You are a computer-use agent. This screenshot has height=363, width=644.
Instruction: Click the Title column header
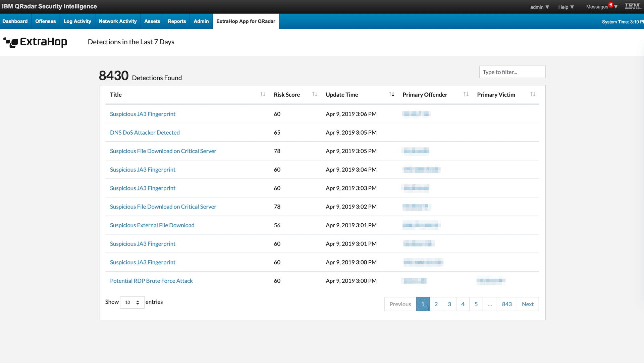point(116,95)
